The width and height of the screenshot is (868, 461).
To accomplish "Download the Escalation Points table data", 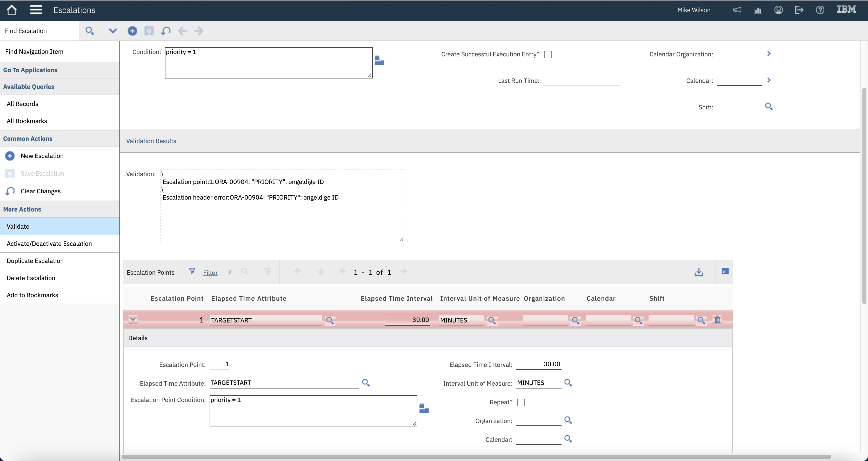I will [699, 272].
